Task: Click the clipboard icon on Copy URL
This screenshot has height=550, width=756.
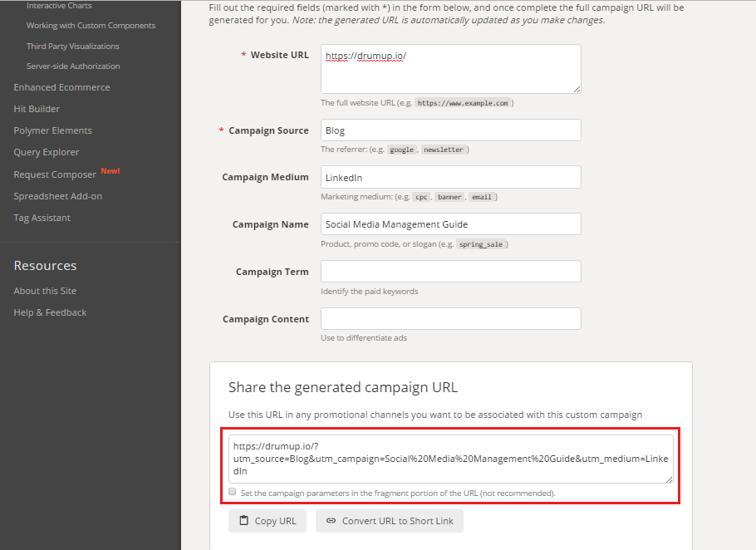Action: tap(244, 521)
